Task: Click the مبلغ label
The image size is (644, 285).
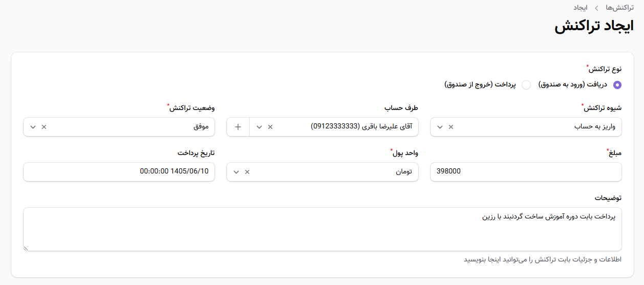Action: coord(614,153)
